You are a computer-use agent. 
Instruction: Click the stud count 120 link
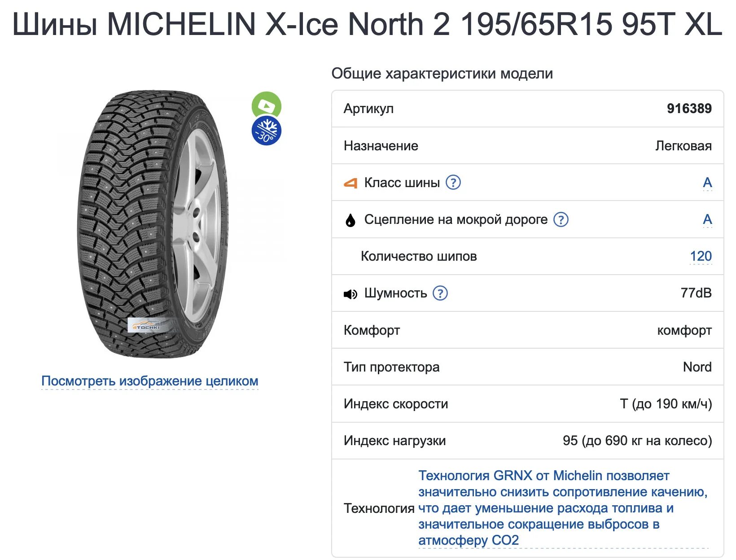click(701, 256)
